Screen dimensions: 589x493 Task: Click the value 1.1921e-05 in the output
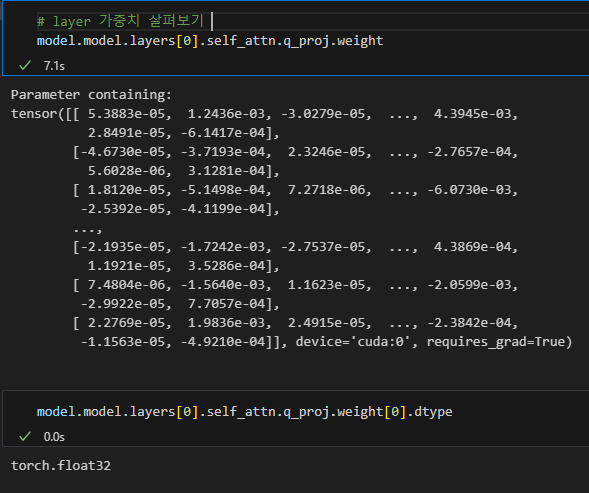(x=126, y=266)
